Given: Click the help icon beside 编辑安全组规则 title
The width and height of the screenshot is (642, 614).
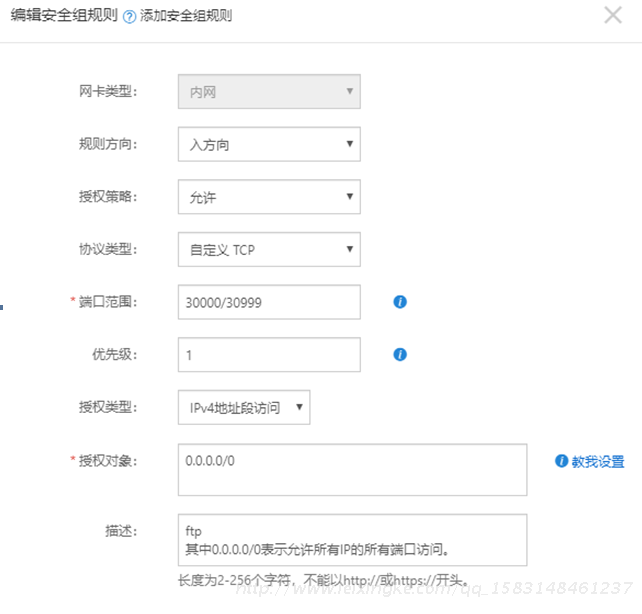Looking at the screenshot, I should 129,17.
